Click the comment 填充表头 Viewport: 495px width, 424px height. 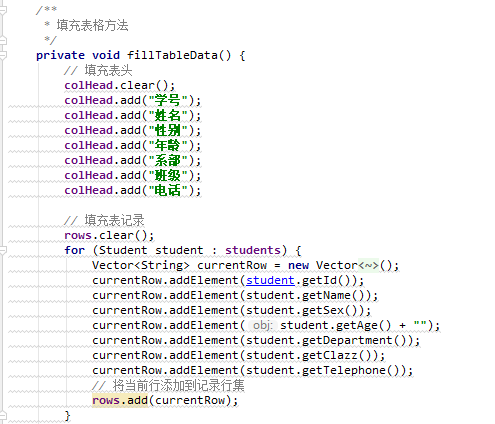click(x=98, y=70)
